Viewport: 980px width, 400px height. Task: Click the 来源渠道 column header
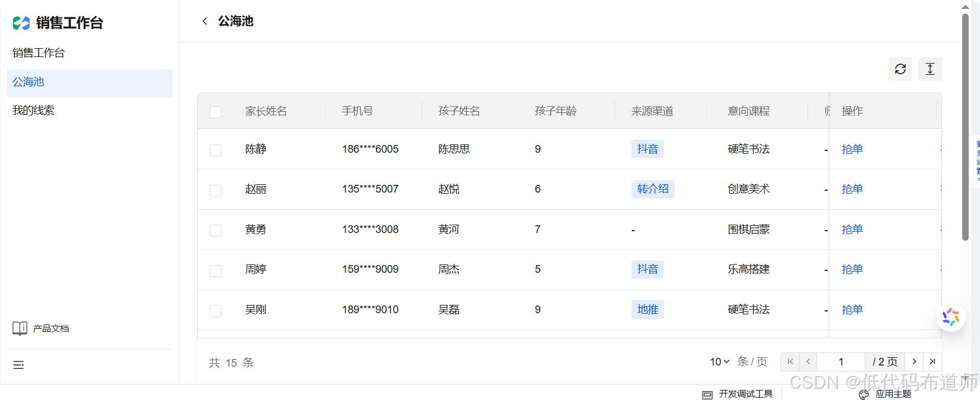pyautogui.click(x=652, y=111)
